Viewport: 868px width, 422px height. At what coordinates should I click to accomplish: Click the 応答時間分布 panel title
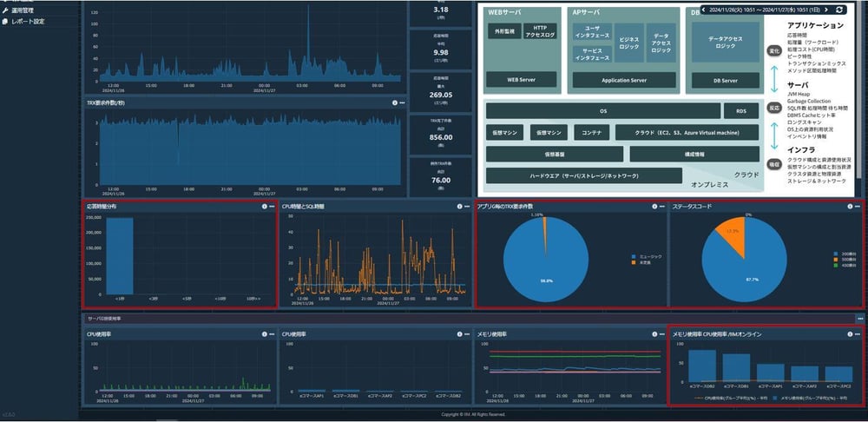pyautogui.click(x=102, y=207)
